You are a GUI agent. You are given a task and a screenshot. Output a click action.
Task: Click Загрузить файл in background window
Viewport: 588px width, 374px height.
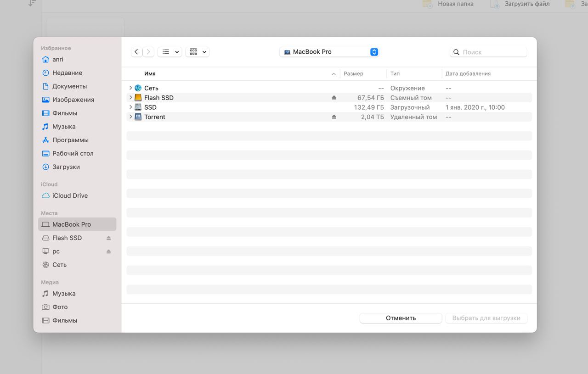tap(527, 4)
